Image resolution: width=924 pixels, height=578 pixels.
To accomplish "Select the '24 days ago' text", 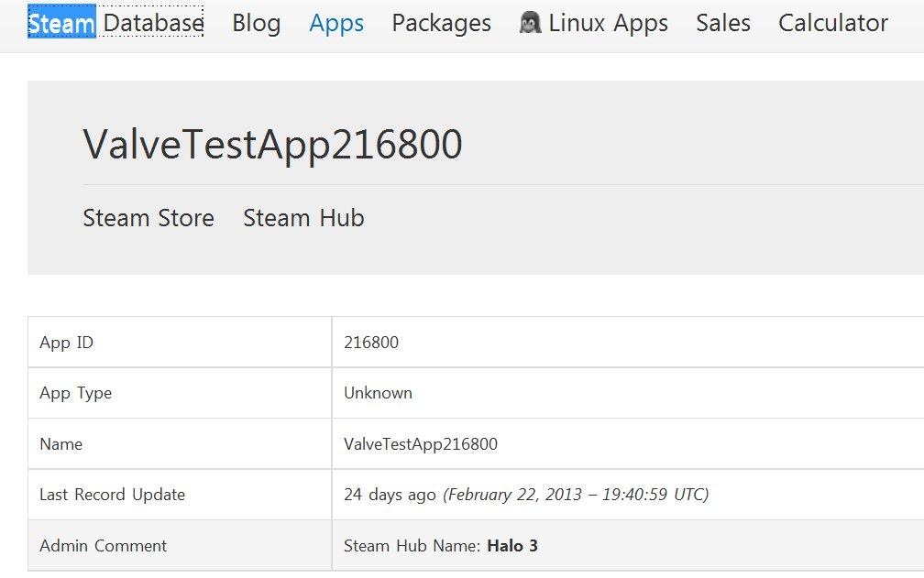I will [x=390, y=495].
